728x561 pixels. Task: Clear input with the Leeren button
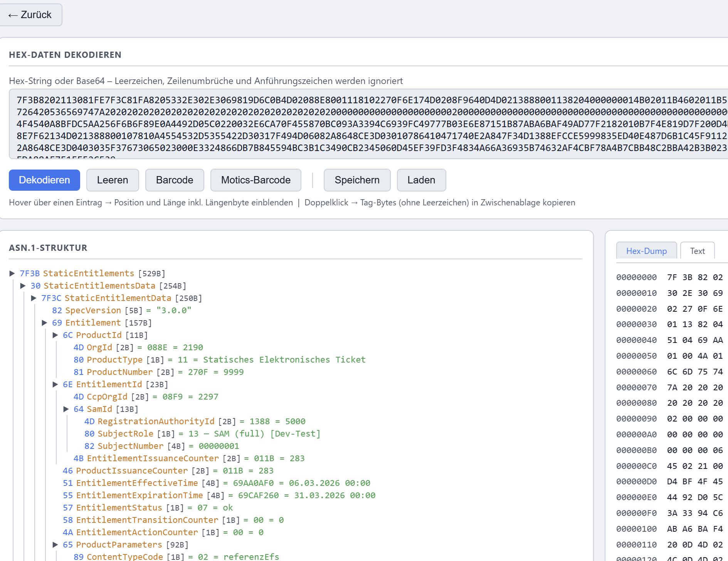click(113, 180)
